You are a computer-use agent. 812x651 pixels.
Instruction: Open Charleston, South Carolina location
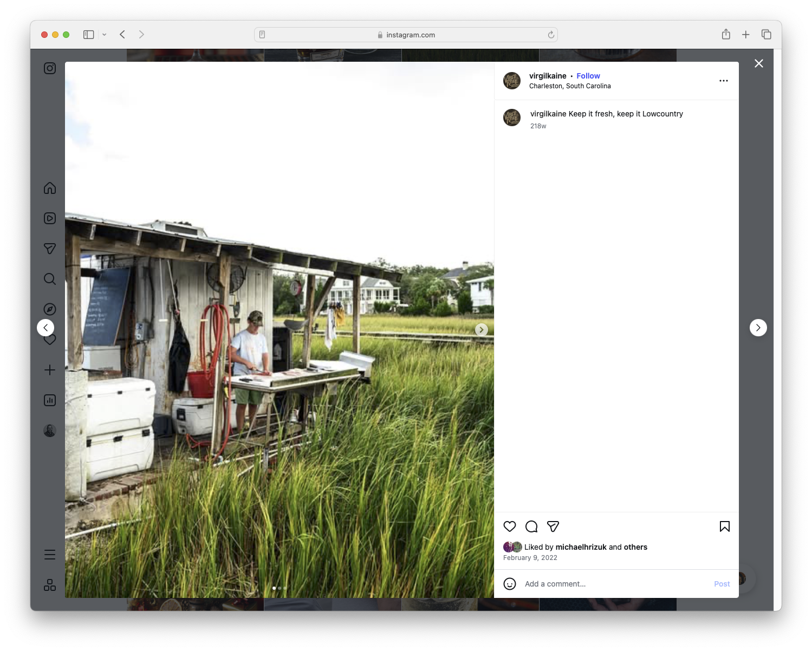pos(570,86)
